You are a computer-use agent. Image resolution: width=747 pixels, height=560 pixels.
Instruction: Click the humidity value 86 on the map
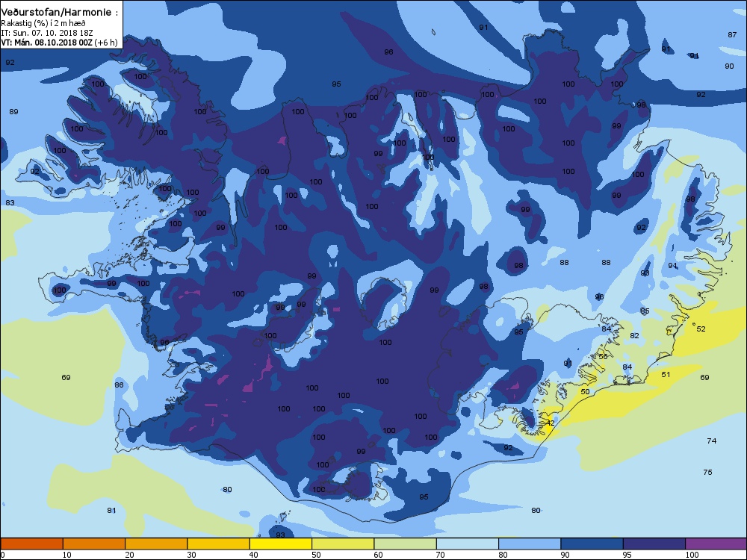coord(119,385)
